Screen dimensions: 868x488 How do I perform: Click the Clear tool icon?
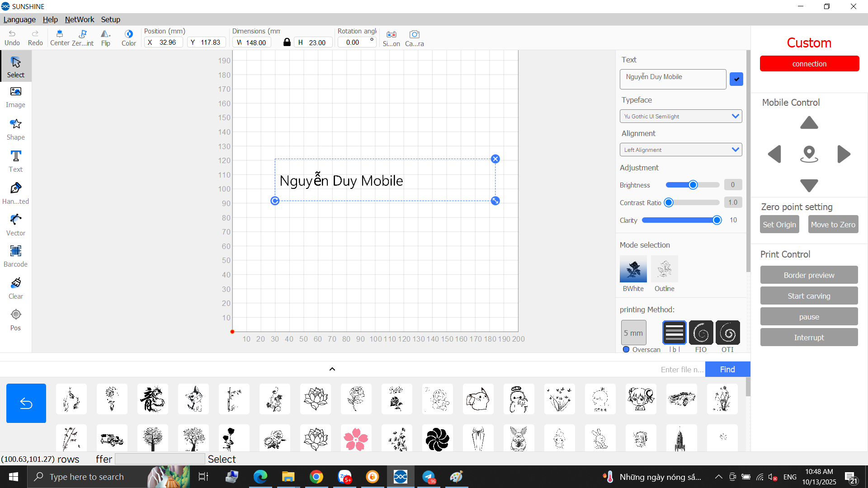tap(15, 288)
